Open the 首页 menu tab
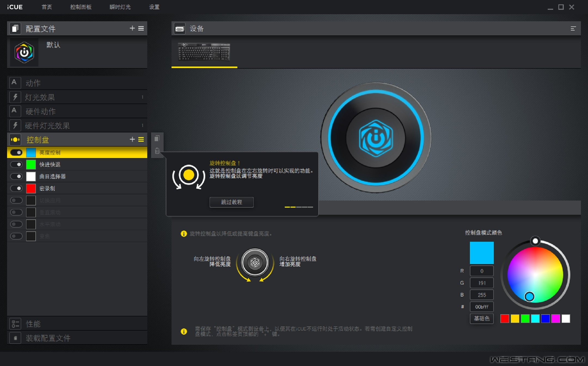This screenshot has width=588, height=366. [x=47, y=7]
